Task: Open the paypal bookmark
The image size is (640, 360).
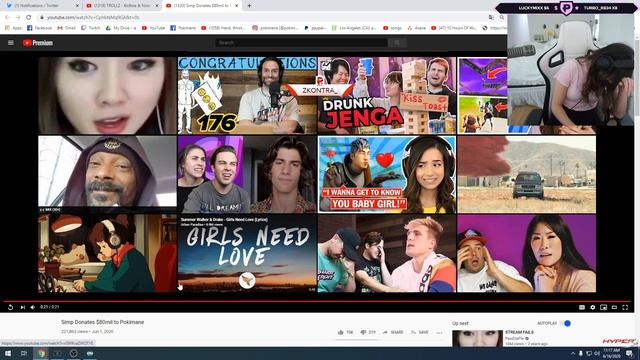Action: coord(315,28)
